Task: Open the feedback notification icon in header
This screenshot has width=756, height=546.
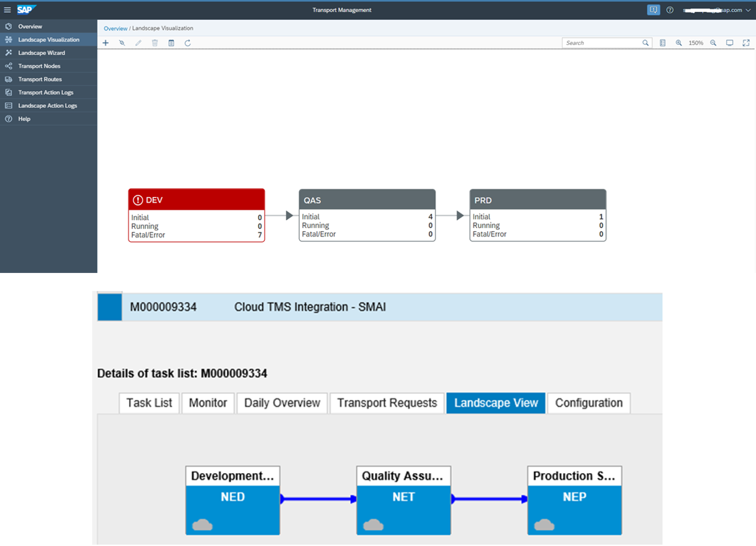Action: pyautogui.click(x=653, y=10)
